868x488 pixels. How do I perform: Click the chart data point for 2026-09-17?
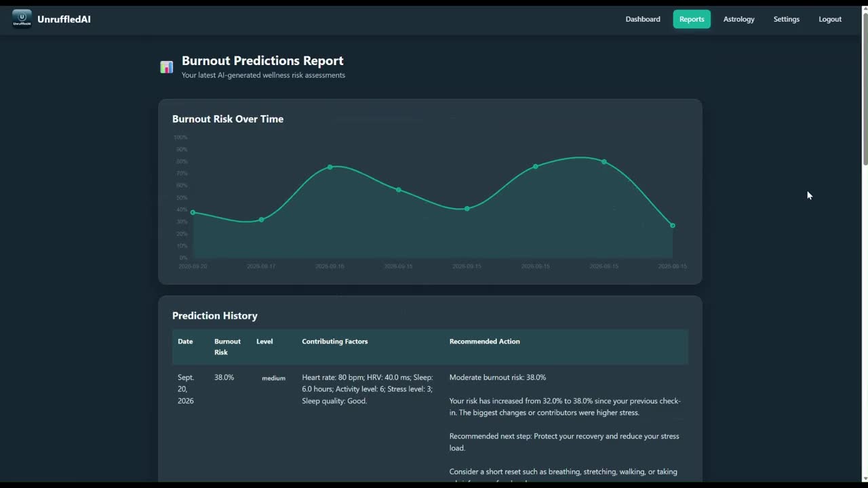(x=262, y=220)
